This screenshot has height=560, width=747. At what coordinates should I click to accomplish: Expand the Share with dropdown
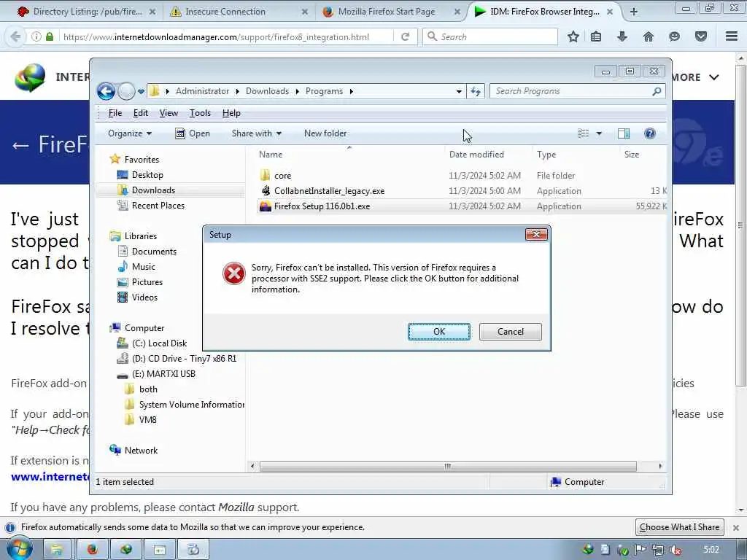pos(256,133)
